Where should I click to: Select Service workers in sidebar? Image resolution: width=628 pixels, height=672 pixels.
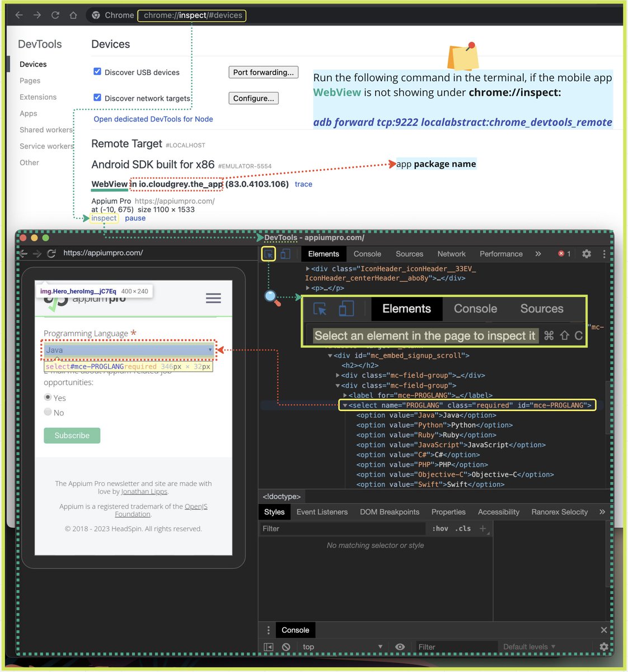pos(47,146)
